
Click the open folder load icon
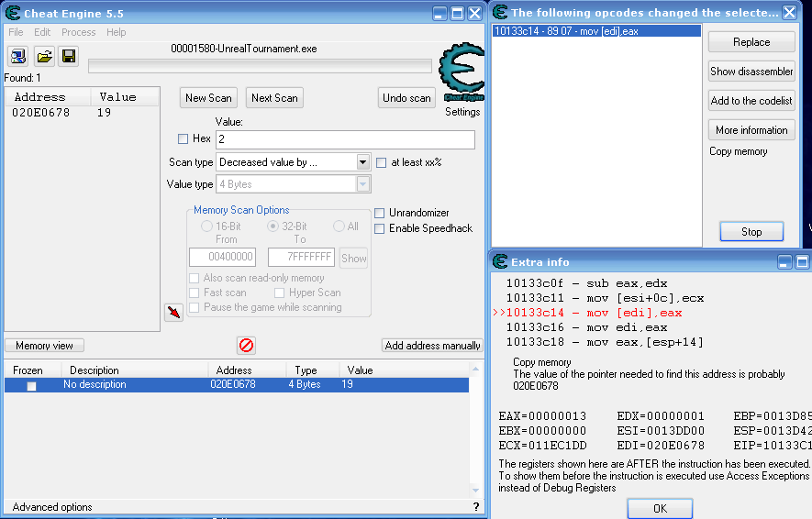[43, 57]
